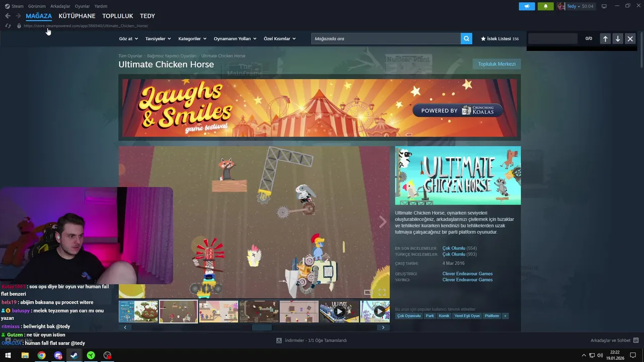Image resolution: width=644 pixels, height=362 pixels.
Task: Focus the Mağazada ara search field
Action: tap(386, 39)
